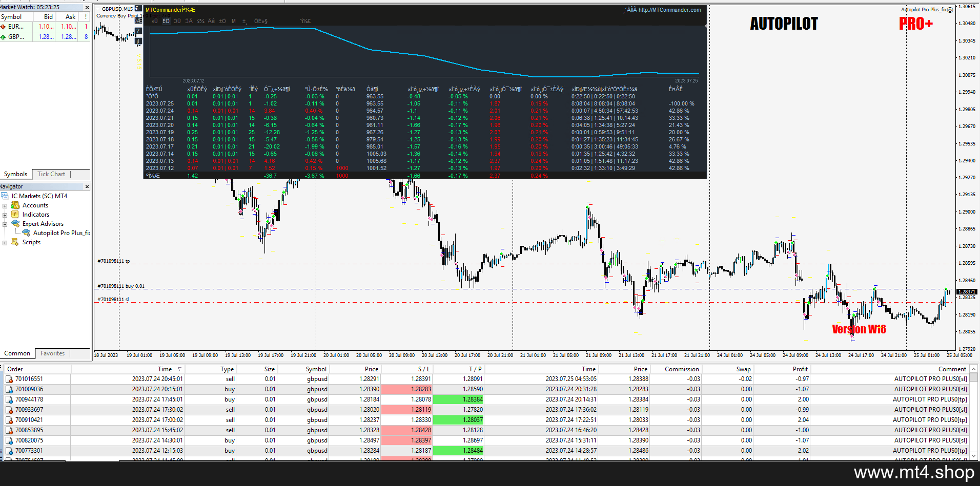Click the #701098111 tp line label
980x486 pixels.
114,261
